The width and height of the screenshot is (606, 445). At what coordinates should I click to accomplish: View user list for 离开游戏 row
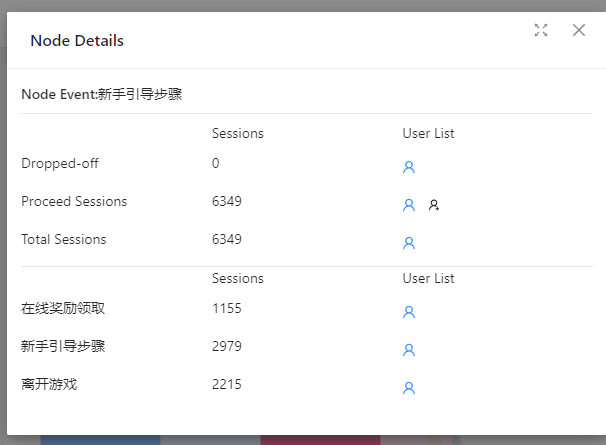tap(408, 388)
